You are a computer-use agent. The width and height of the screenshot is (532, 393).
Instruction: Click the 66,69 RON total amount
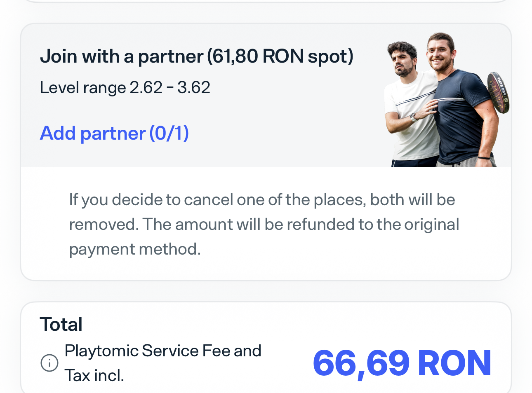coord(401,362)
